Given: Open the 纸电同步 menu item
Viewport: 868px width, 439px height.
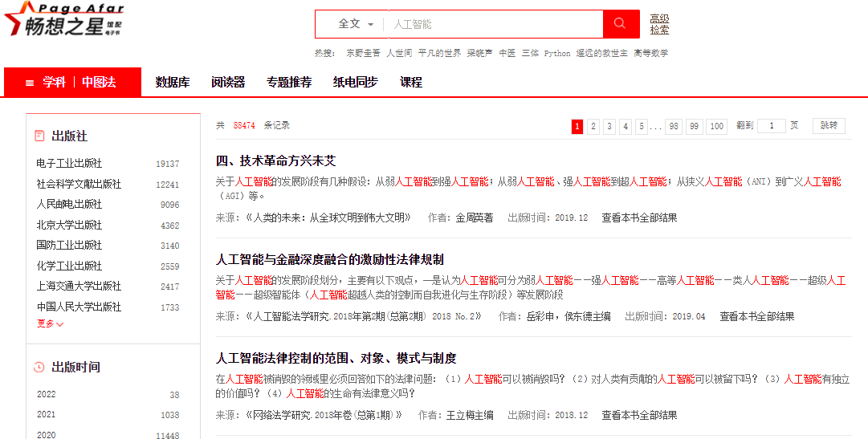Looking at the screenshot, I should pos(356,83).
